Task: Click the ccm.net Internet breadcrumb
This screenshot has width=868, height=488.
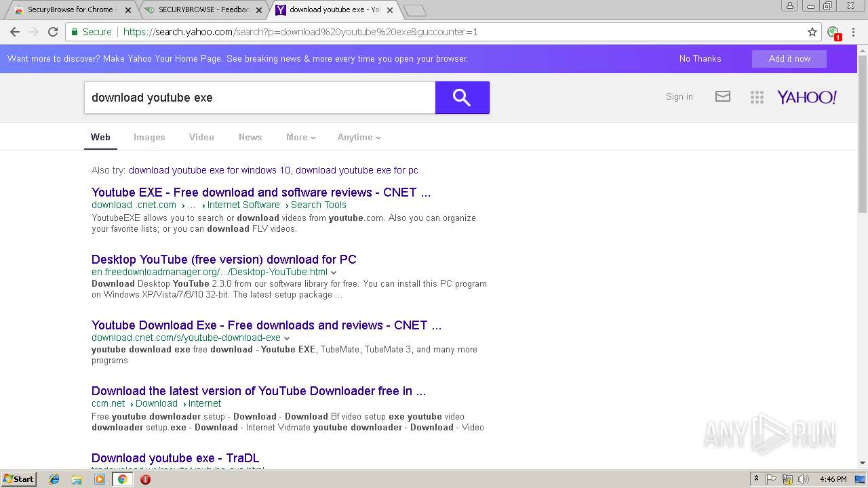Action: coord(205,403)
